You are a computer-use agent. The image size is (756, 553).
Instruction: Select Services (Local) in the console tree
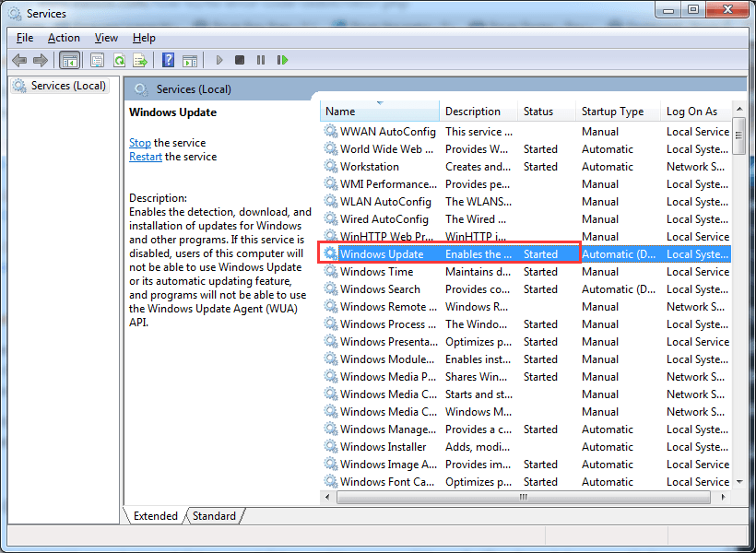(x=68, y=86)
